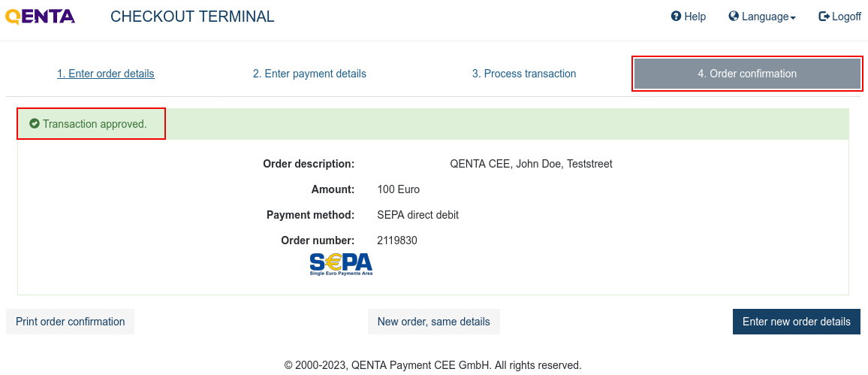
Task: Select the Process transaction step
Action: [523, 74]
